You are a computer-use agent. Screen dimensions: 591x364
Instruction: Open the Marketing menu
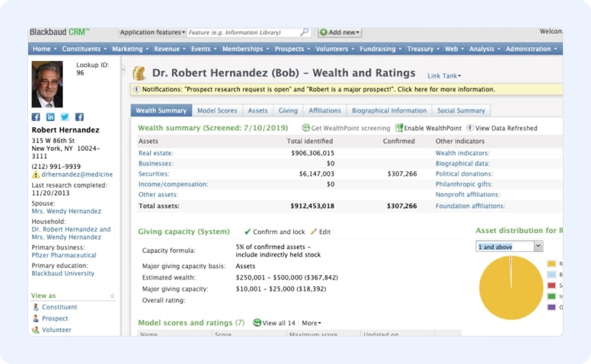tap(130, 49)
